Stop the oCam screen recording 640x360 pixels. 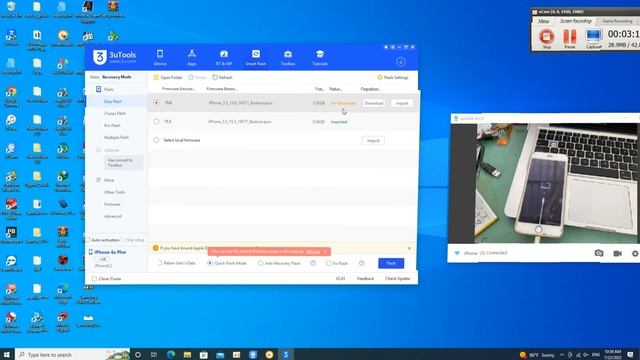point(547,39)
